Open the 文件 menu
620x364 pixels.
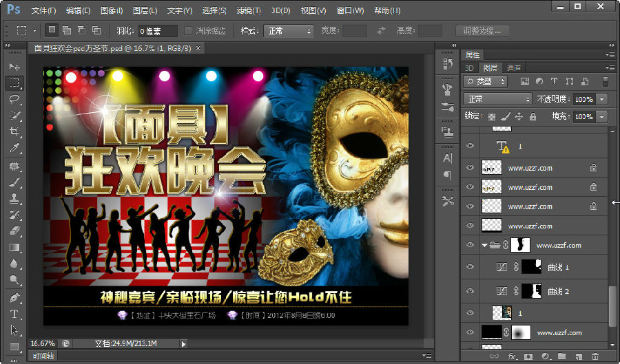click(43, 10)
